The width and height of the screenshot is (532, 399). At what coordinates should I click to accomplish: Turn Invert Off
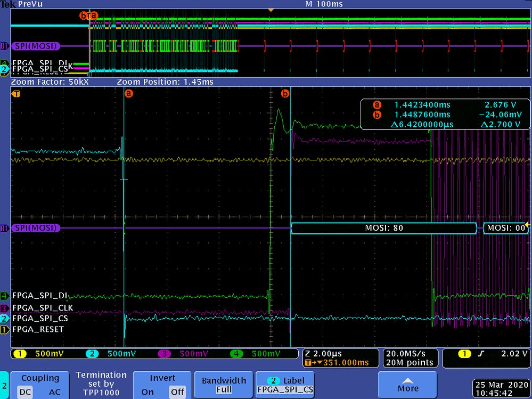click(177, 392)
